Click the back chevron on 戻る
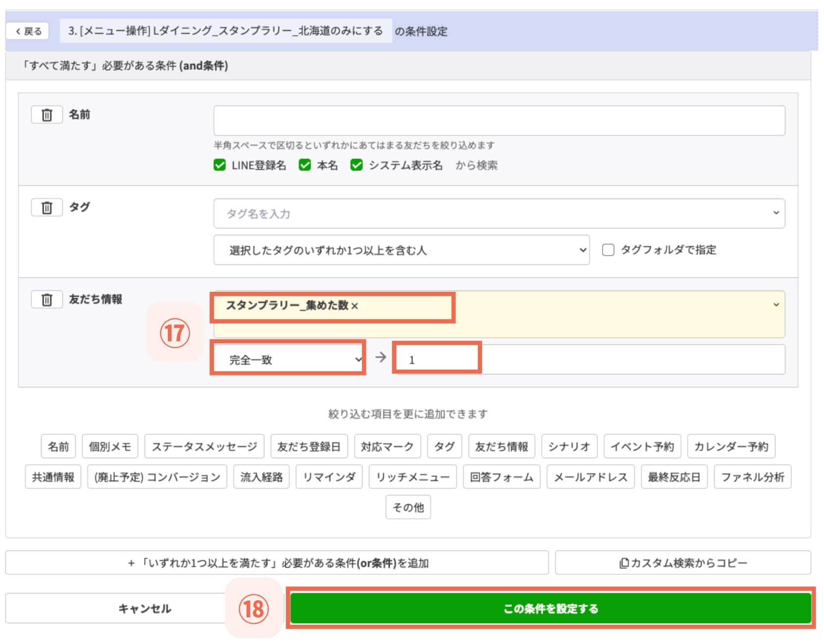This screenshot has height=644, width=824. 18,30
